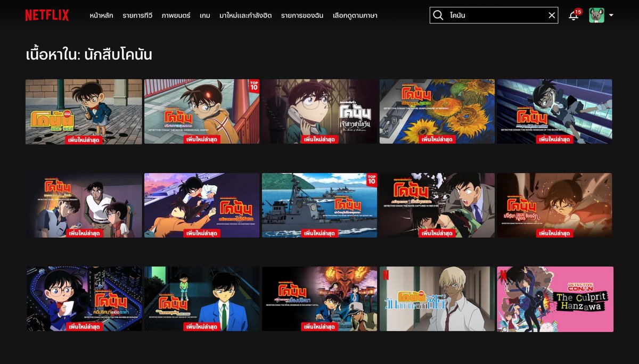This screenshot has width=639, height=364.
Task: Open Crossroad in the Ancient Capital thumbnail
Action: tap(319, 299)
